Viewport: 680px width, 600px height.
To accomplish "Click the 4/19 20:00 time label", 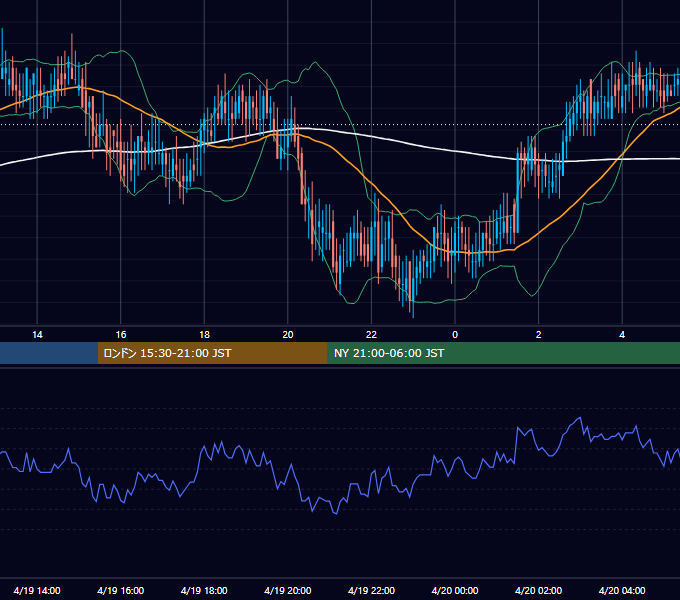I will [x=288, y=590].
